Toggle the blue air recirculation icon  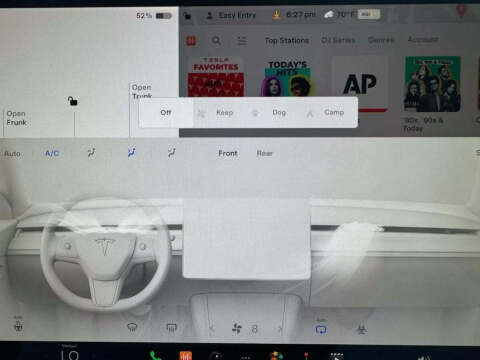(x=321, y=329)
